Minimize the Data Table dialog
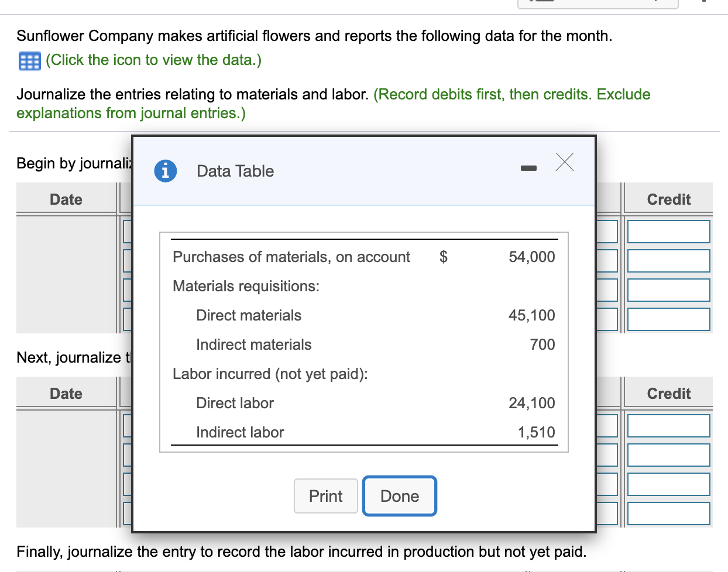Viewport: 728px width, 572px height. pos(528,168)
